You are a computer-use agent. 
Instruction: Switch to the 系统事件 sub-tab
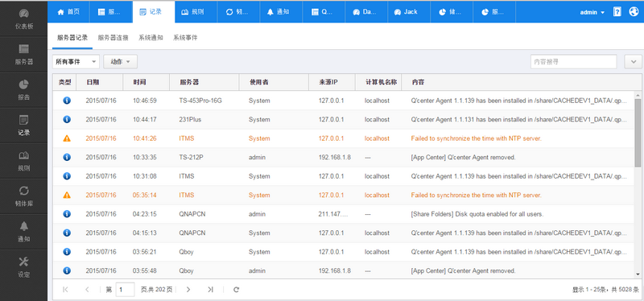pyautogui.click(x=185, y=38)
